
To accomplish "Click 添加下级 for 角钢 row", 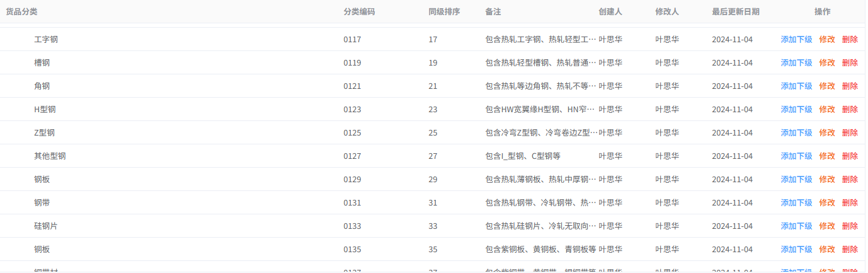I will (796, 86).
